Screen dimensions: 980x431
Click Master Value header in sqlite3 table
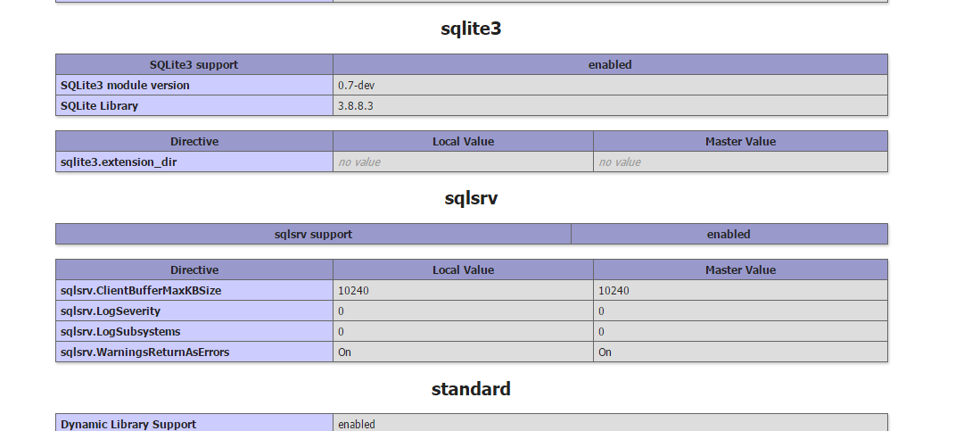741,141
